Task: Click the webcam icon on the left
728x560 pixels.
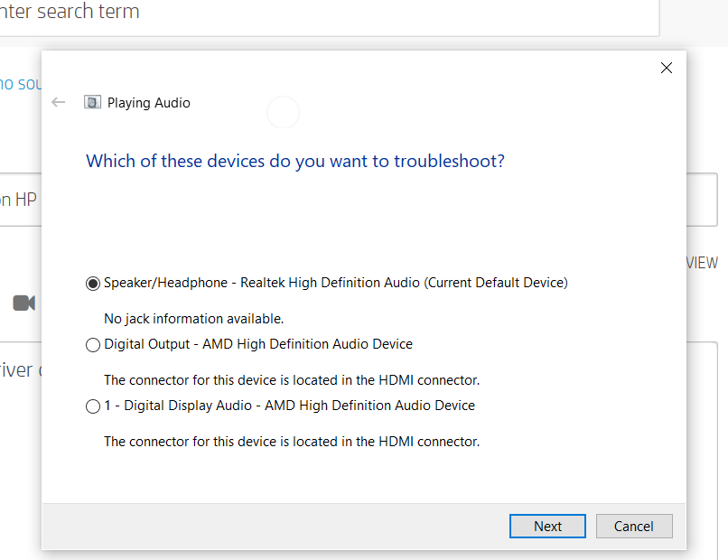Action: tap(23, 303)
